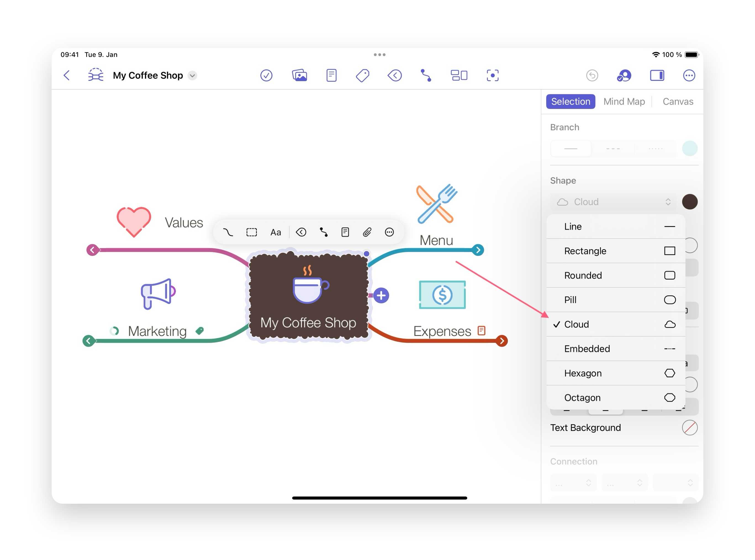This screenshot has width=755, height=560.
Task: Add a child node with the plus button
Action: point(381,295)
